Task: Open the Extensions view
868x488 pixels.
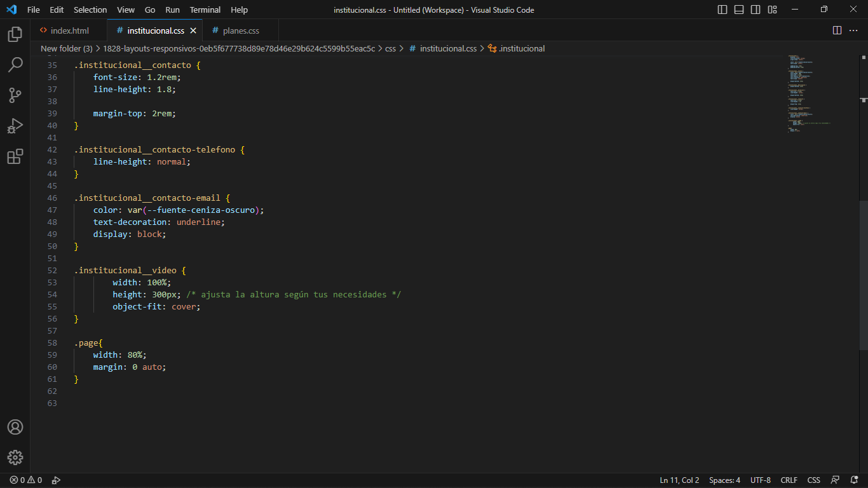Action: click(x=15, y=156)
